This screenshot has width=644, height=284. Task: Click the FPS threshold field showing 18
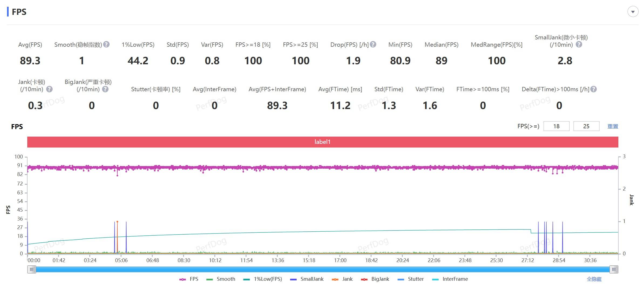coord(556,126)
